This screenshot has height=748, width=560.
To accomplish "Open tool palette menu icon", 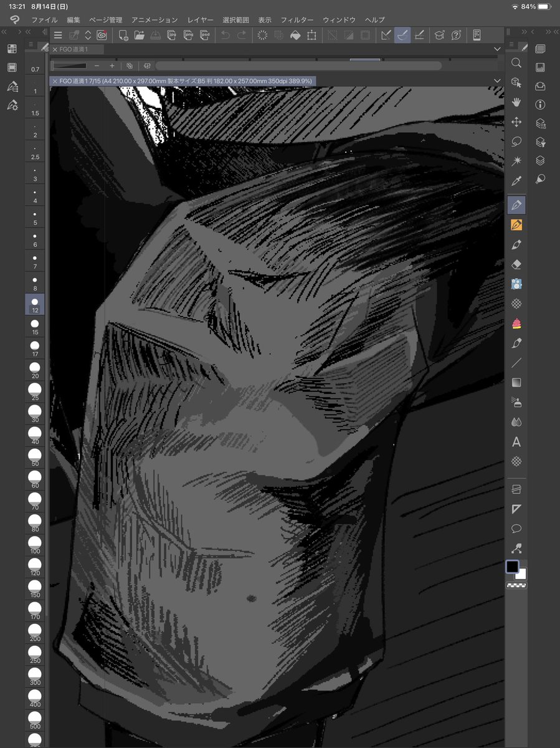I will 511,44.
